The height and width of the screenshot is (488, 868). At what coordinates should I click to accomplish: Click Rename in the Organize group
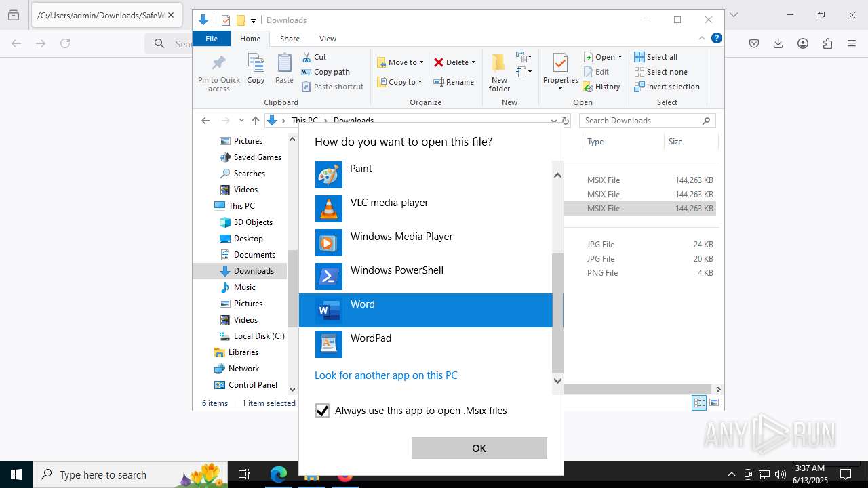[x=454, y=82]
